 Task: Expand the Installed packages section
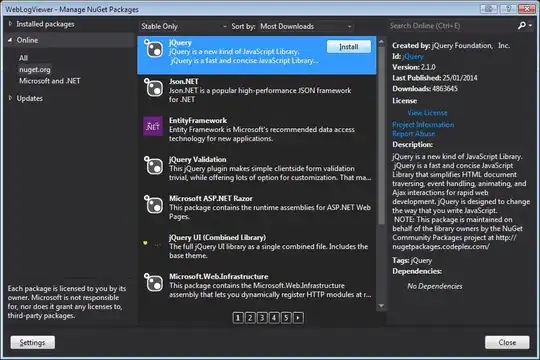point(10,24)
